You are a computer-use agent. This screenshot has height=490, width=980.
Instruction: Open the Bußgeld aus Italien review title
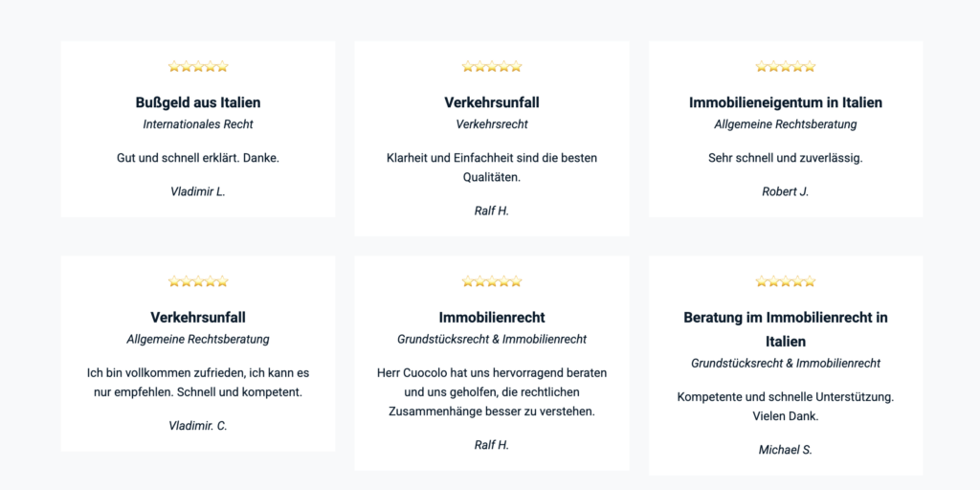tap(198, 102)
